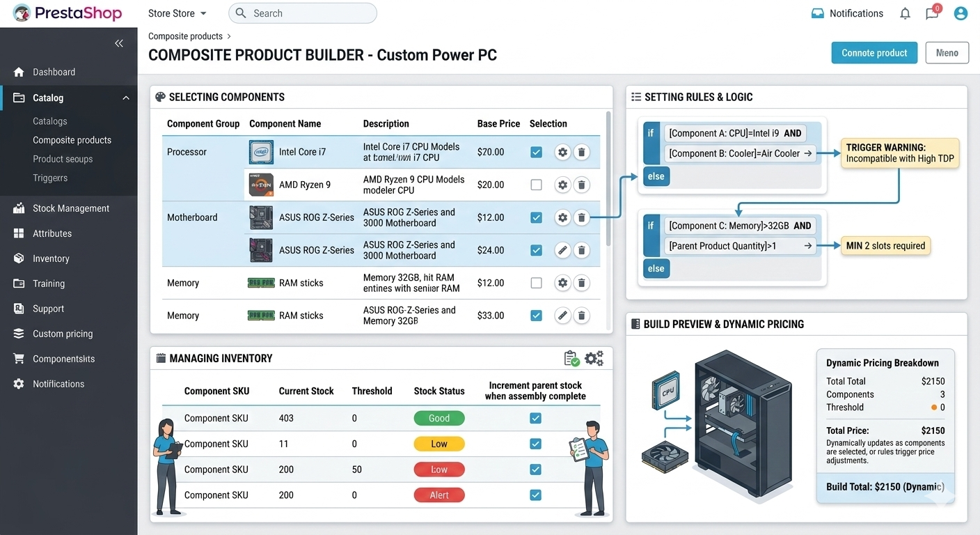This screenshot has width=980, height=535.
Task: Click the top Search field
Action: click(303, 13)
